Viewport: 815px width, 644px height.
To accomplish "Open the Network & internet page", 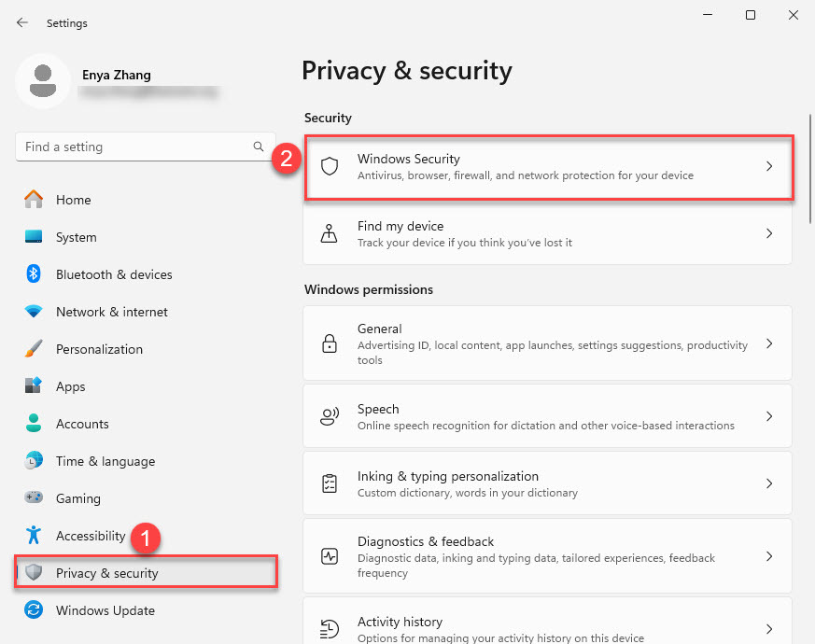I will coord(111,312).
